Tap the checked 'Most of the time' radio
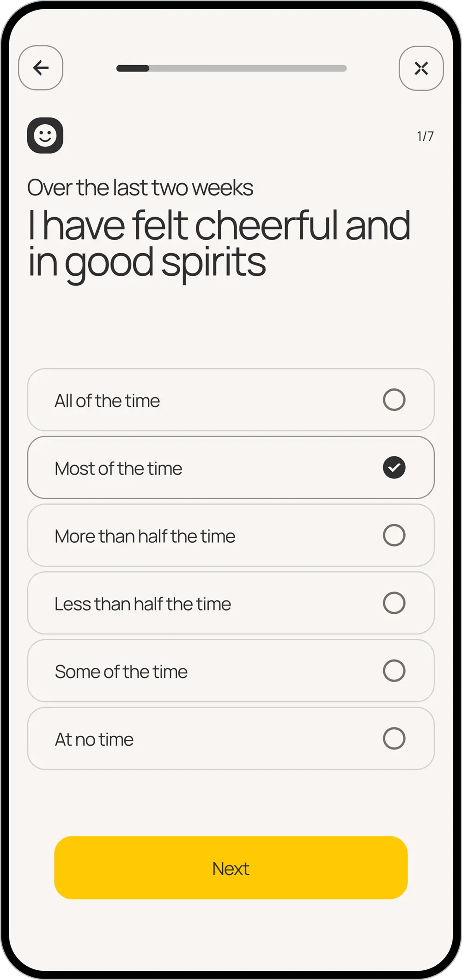This screenshot has height=980, width=462. coord(394,467)
